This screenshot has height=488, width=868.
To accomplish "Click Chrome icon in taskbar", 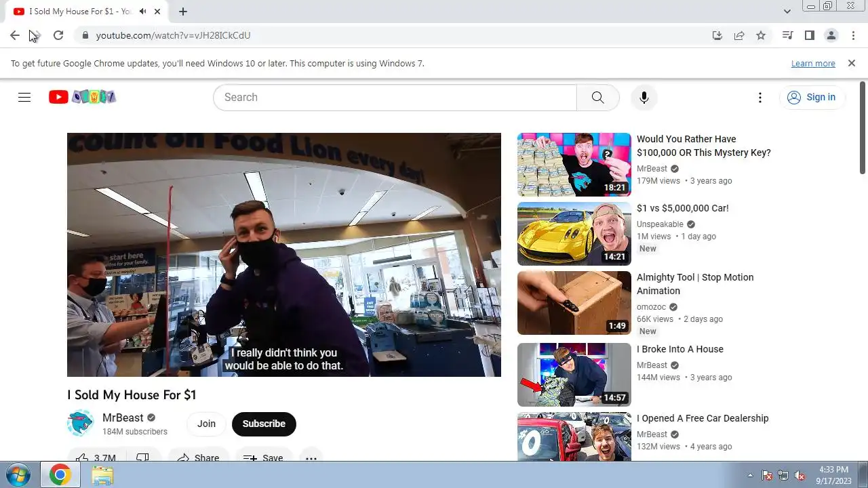I will coord(60,475).
